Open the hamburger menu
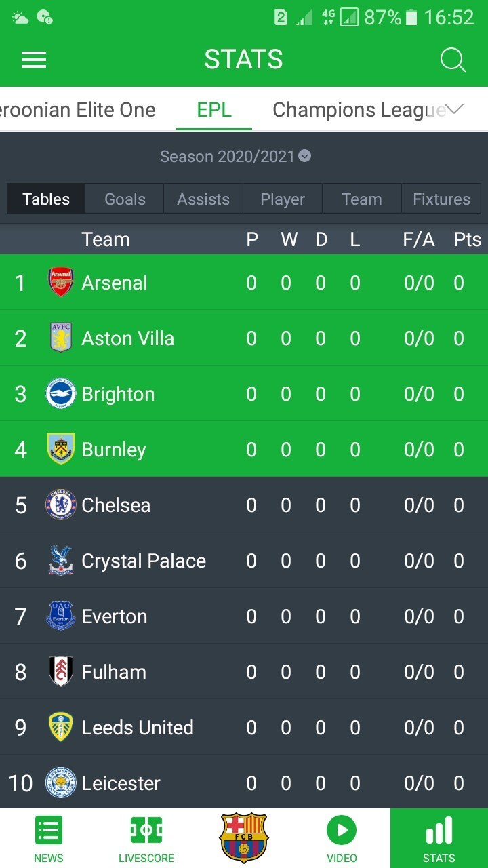 click(x=34, y=60)
